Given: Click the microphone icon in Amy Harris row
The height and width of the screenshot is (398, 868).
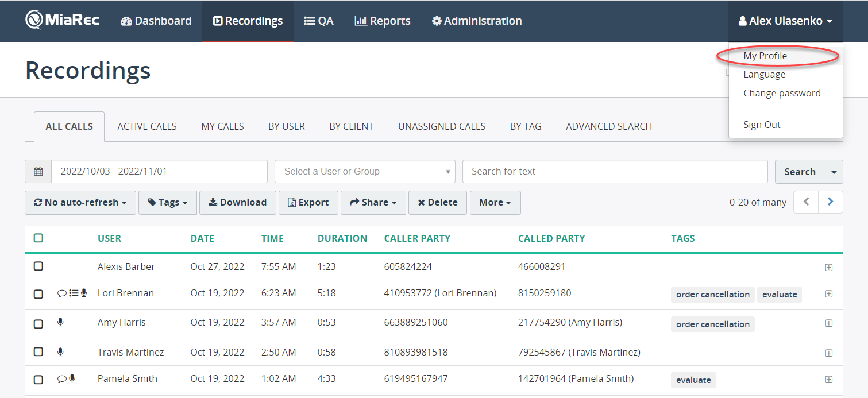Looking at the screenshot, I should (x=60, y=323).
